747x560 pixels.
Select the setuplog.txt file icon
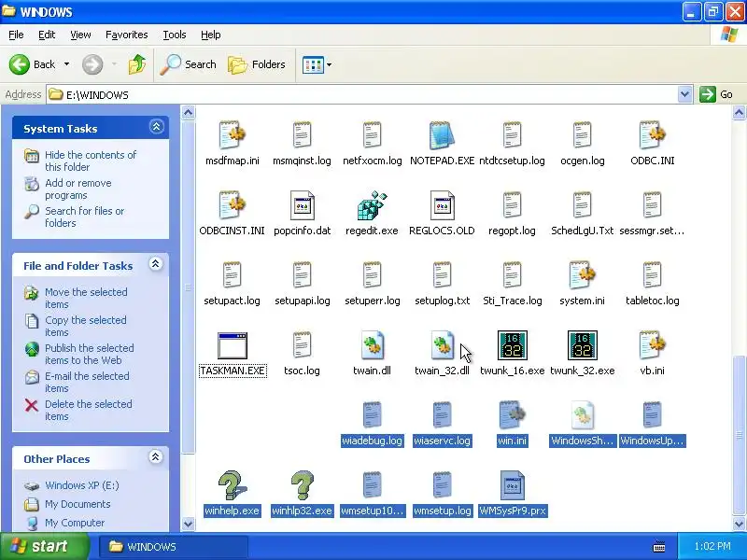442,275
